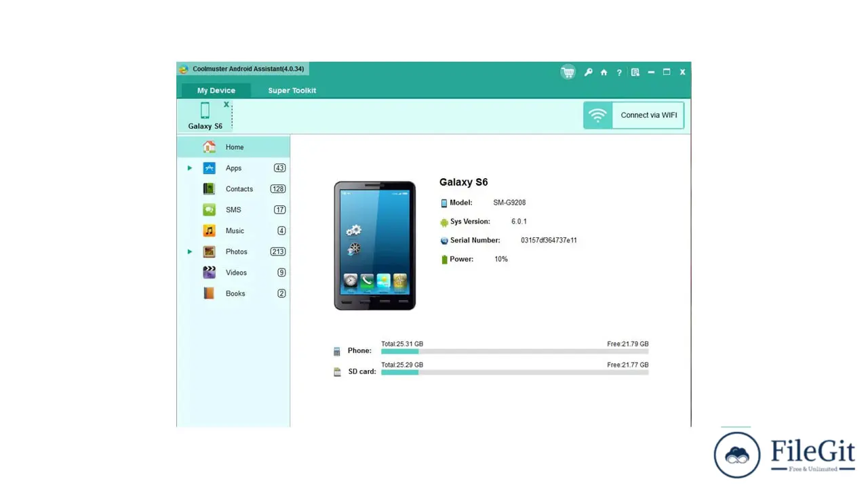
Task: Click the Photos picture icon
Action: [210, 251]
